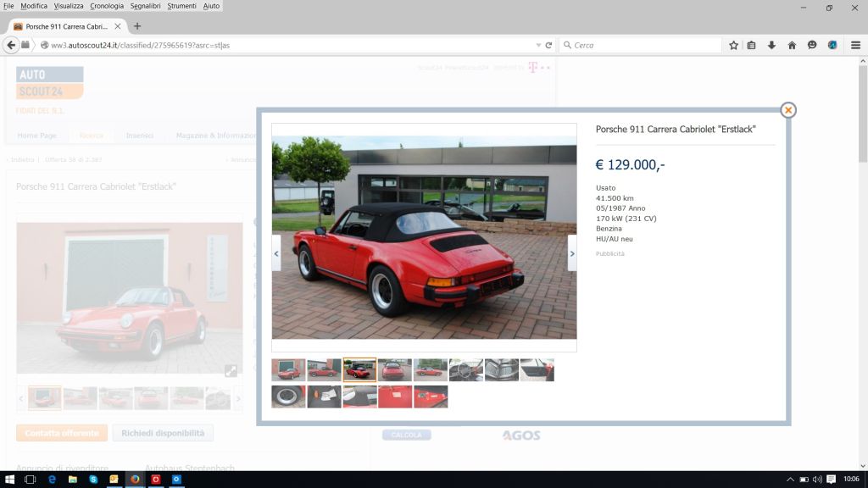Open the Home Page navigation tab

37,135
